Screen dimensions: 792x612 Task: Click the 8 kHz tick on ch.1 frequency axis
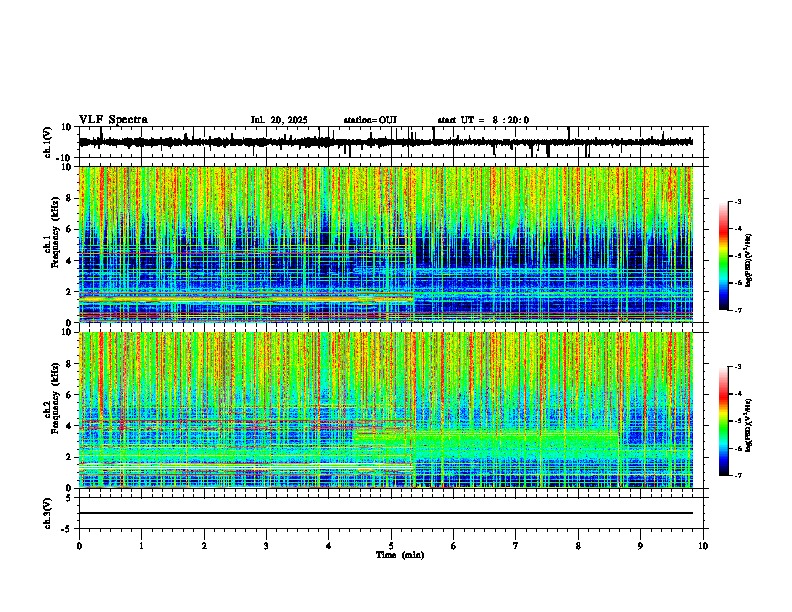pos(70,198)
